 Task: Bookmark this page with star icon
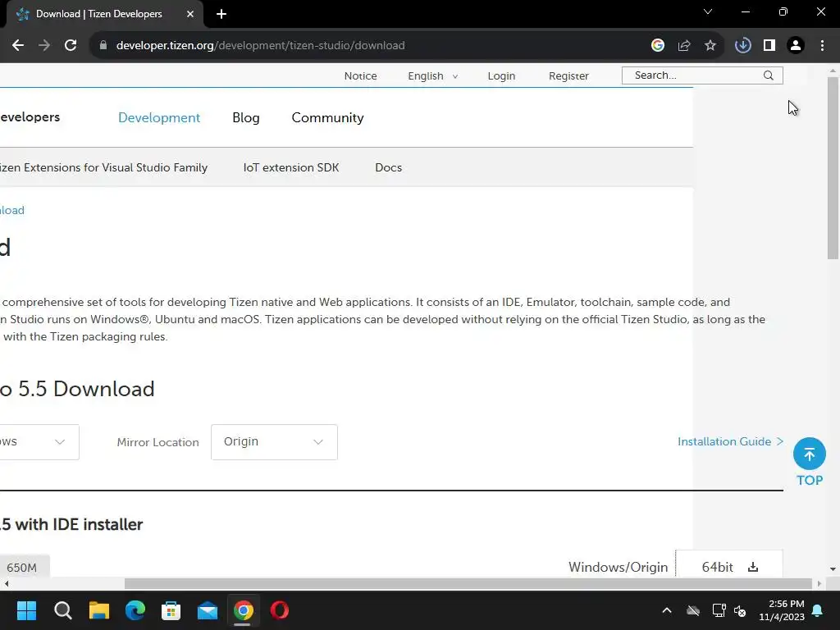(710, 46)
